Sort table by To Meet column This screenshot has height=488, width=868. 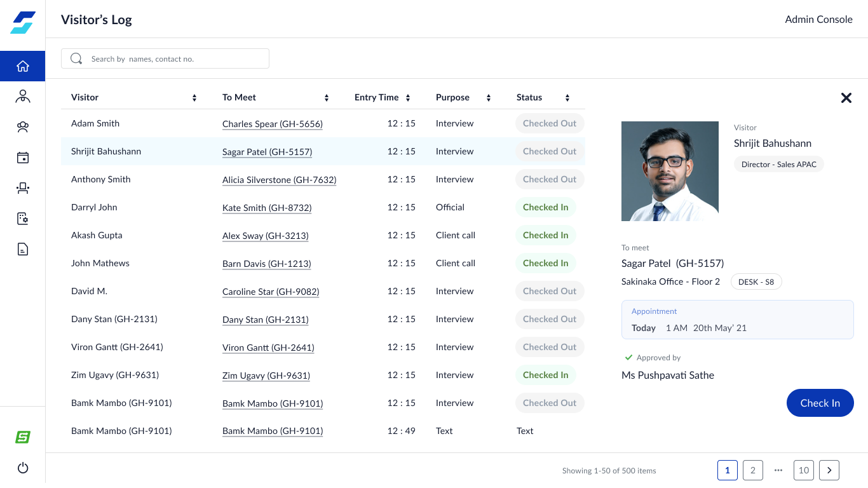tap(327, 98)
